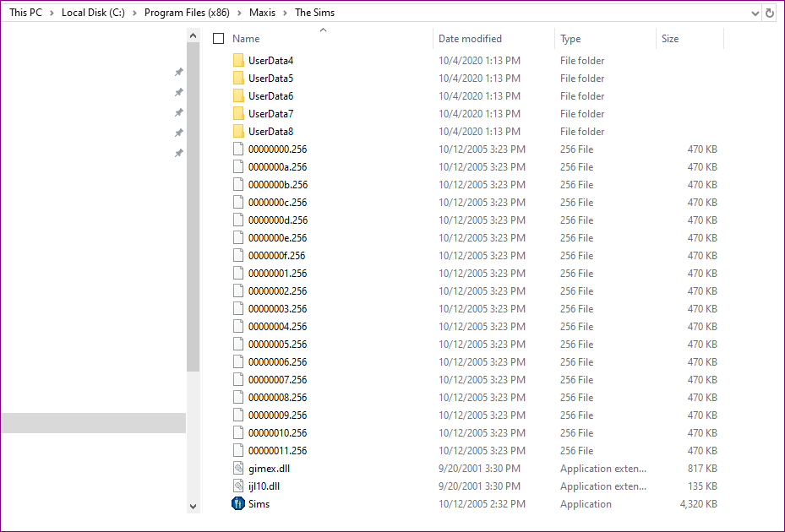The width and height of the screenshot is (785, 532).
Task: Sort by the Type column header
Action: click(570, 39)
